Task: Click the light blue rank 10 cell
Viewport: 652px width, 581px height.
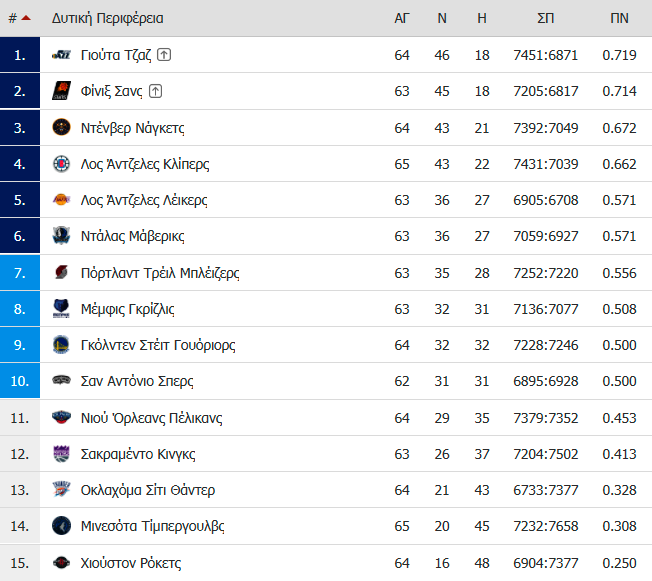Action: (20, 381)
